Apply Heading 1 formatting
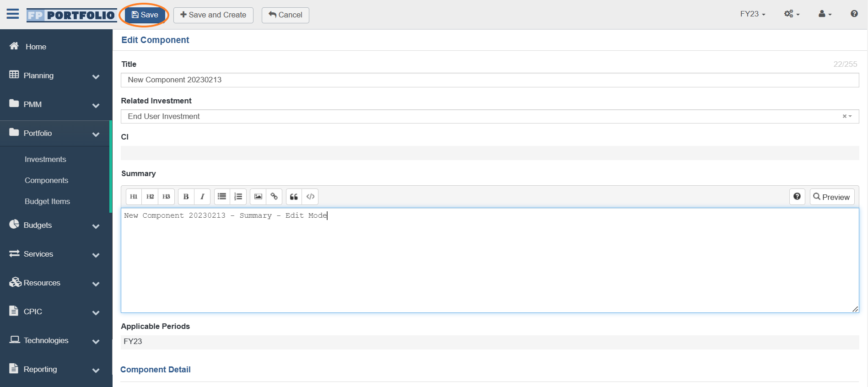 pos(134,197)
